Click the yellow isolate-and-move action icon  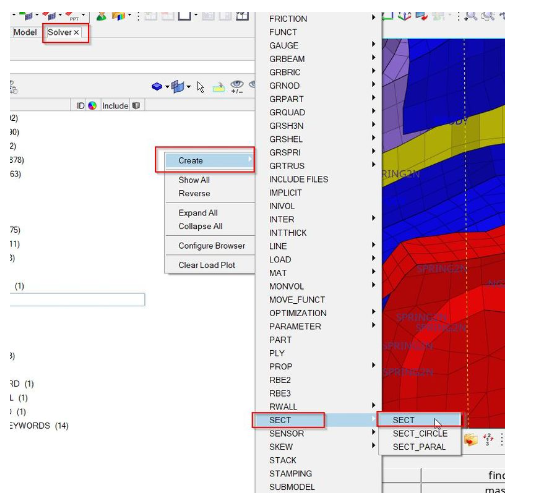click(219, 87)
